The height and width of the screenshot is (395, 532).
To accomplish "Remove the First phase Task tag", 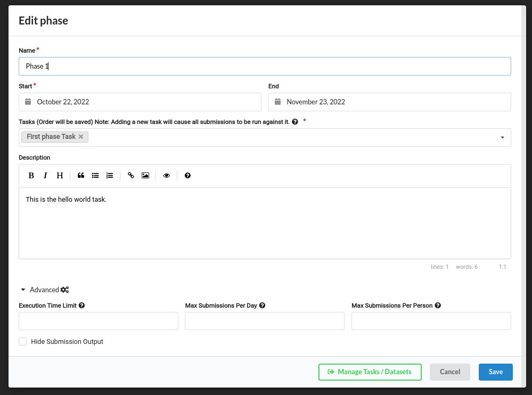I will [x=81, y=137].
